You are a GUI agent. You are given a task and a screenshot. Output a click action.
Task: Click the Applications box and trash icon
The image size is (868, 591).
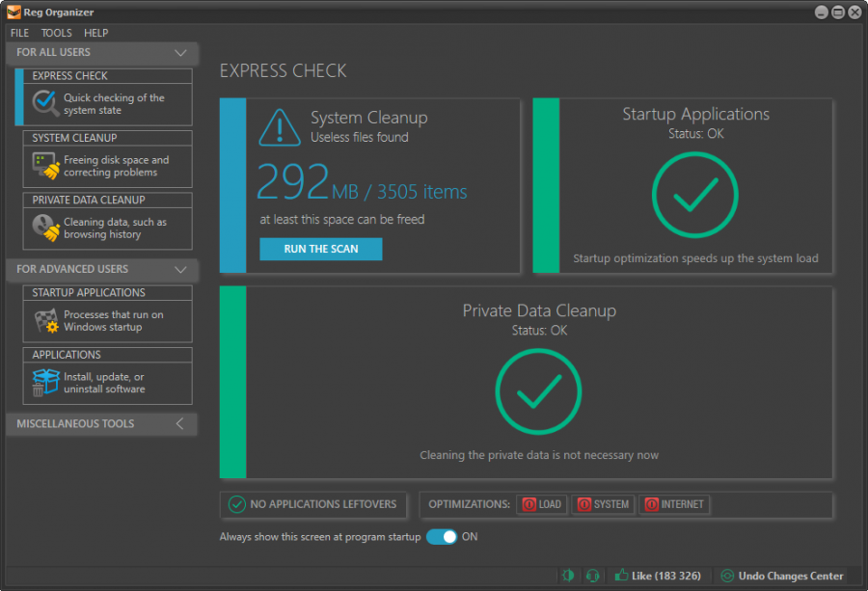[45, 383]
